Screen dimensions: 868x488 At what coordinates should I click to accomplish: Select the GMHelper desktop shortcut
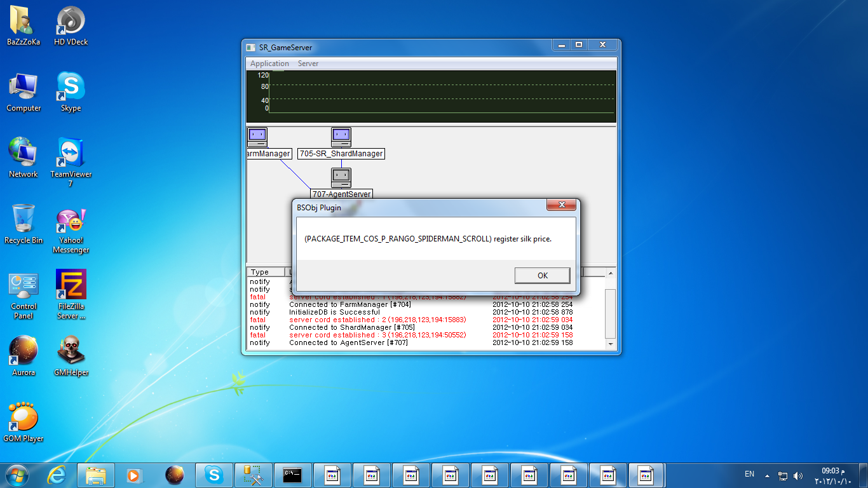[x=71, y=356]
